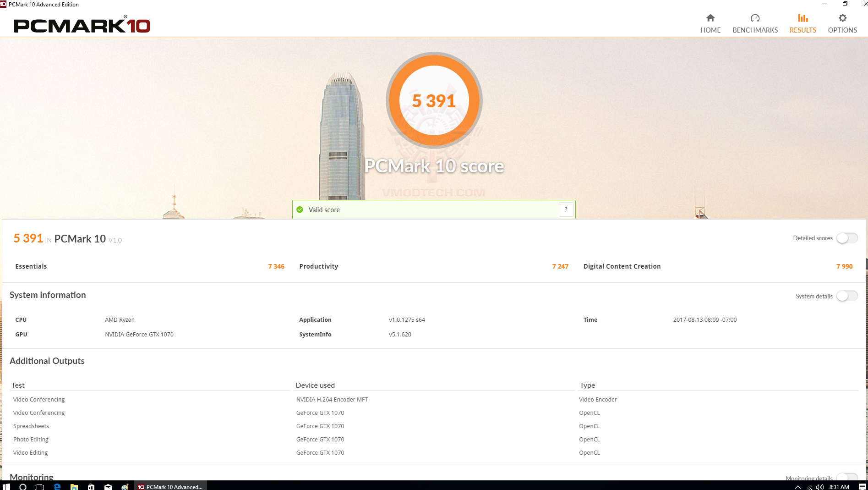The height and width of the screenshot is (490, 868).
Task: Open the Paint app from the taskbar
Action: pos(125,486)
